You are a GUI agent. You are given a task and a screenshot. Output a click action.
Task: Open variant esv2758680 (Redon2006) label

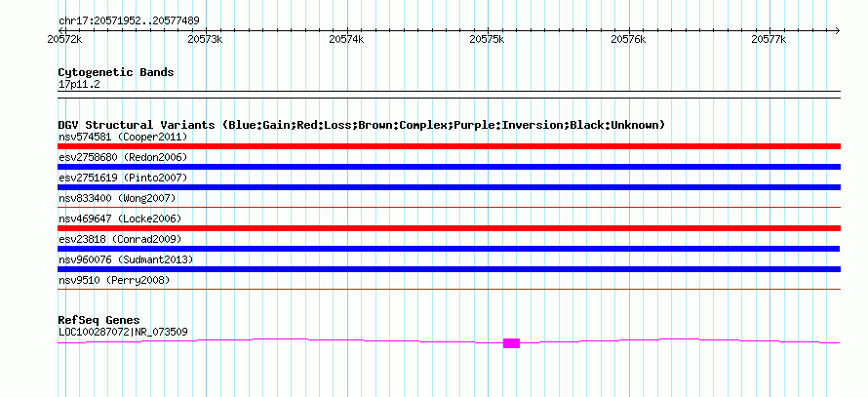tap(123, 157)
